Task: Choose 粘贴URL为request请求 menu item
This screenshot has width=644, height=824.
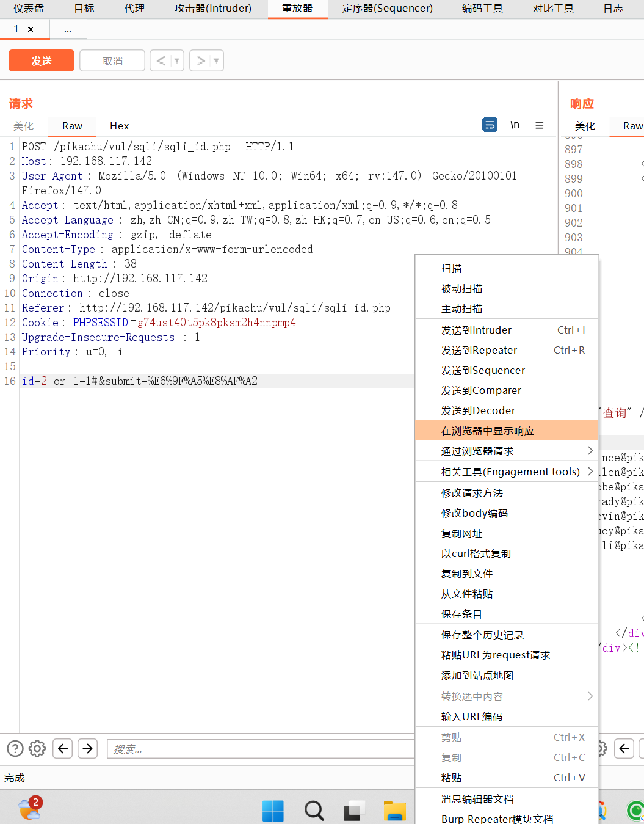Action: coord(507,655)
